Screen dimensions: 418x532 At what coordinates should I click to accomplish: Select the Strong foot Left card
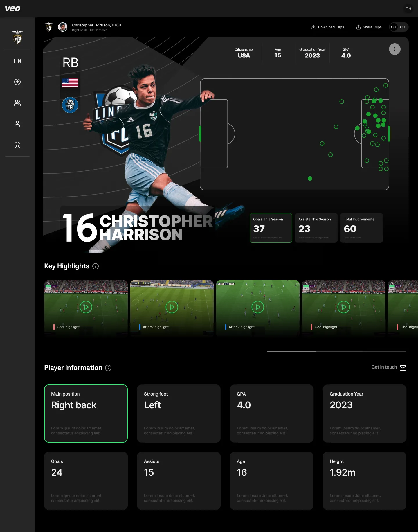tap(179, 414)
